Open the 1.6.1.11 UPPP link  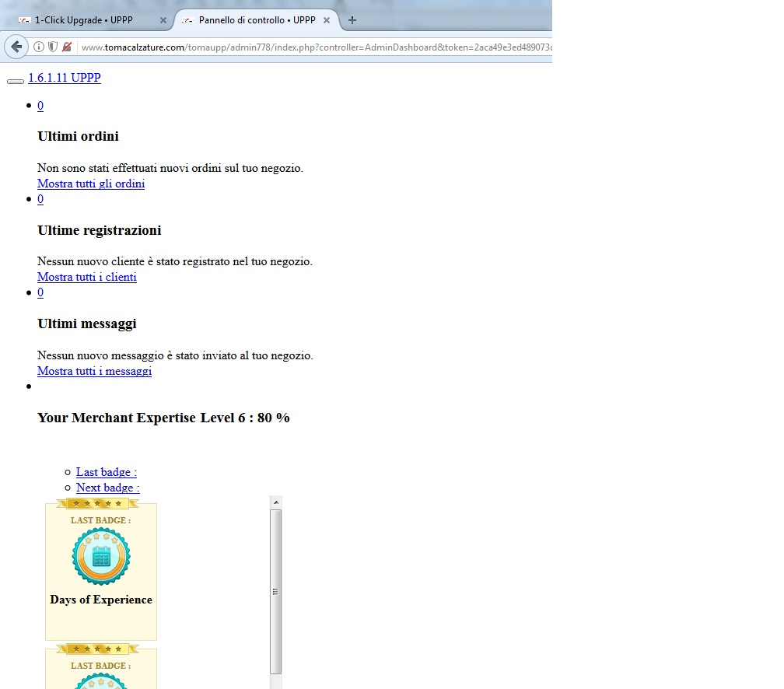(65, 78)
